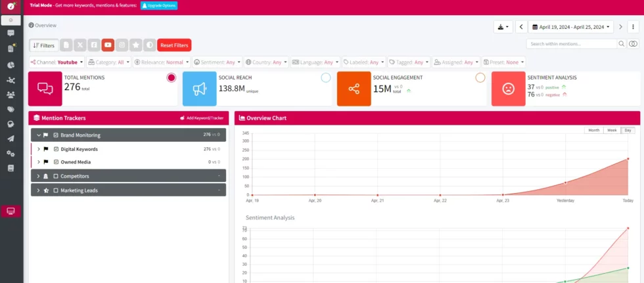Open the Preset: None dropdown
Viewport: 644px width, 283px height.
(504, 62)
